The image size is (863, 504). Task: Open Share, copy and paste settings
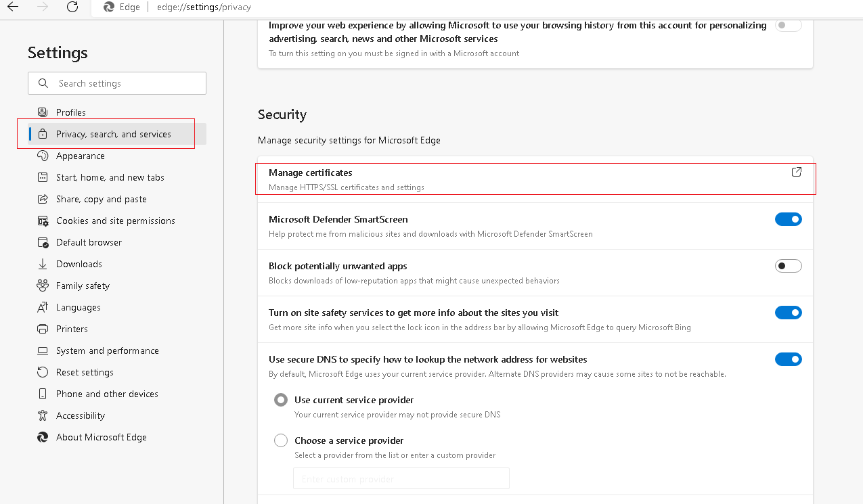click(117, 199)
